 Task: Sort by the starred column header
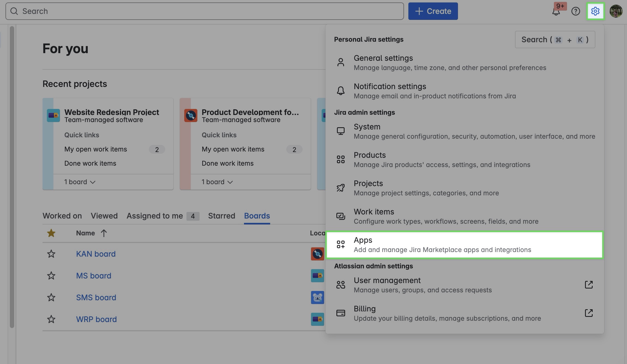(51, 233)
